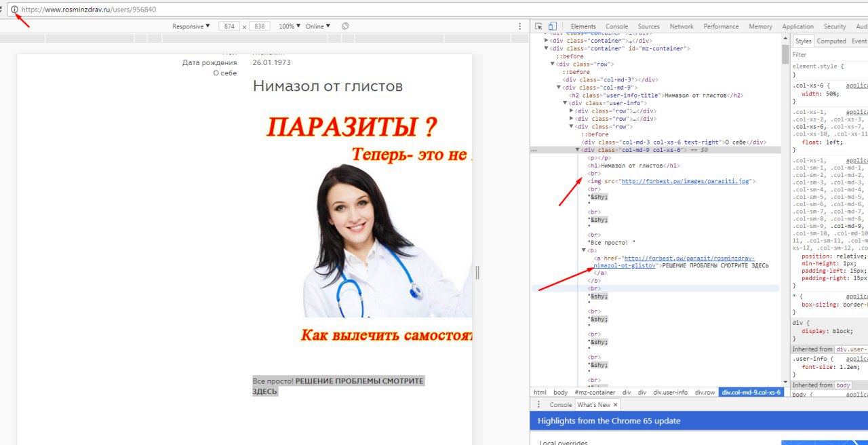Screen dimensions: 868x445
Task: Collapse the user-info div node
Action: (x=565, y=103)
